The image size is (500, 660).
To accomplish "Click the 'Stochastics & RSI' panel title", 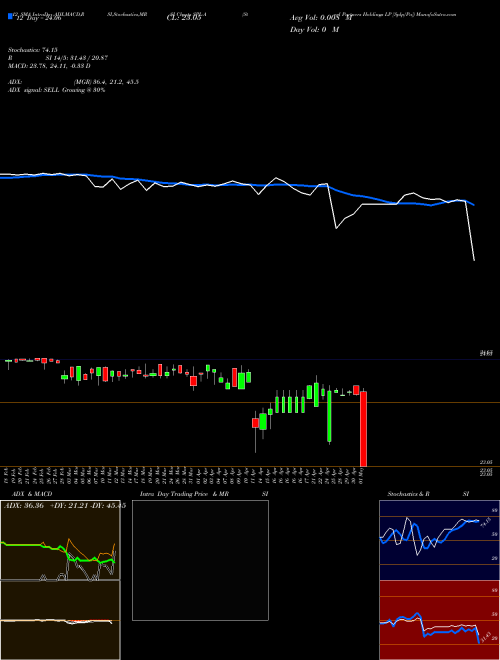I will pyautogui.click(x=428, y=494).
